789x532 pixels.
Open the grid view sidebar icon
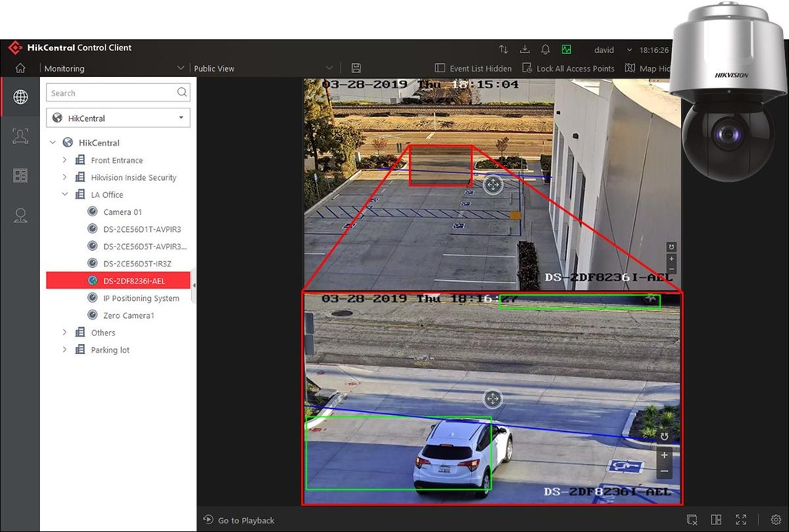tap(20, 176)
